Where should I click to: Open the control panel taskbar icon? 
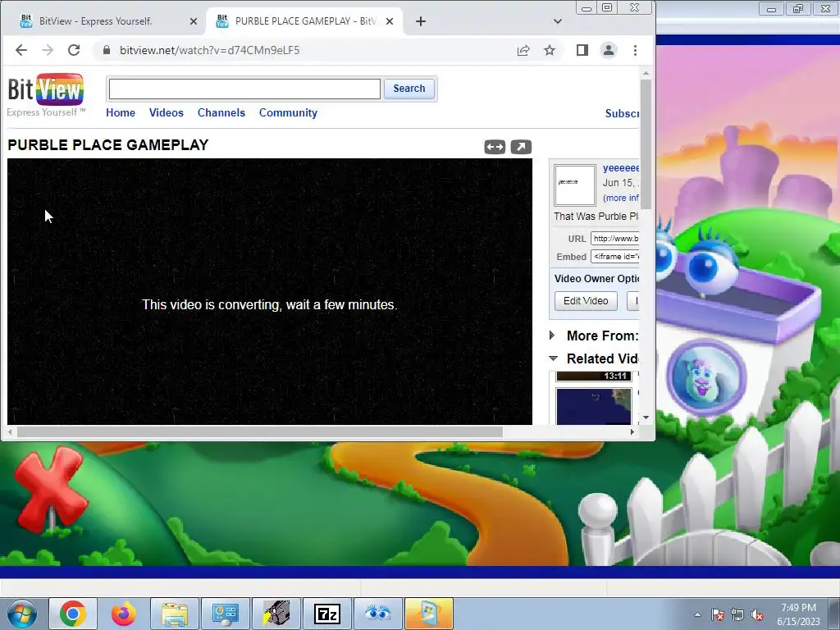tap(225, 614)
